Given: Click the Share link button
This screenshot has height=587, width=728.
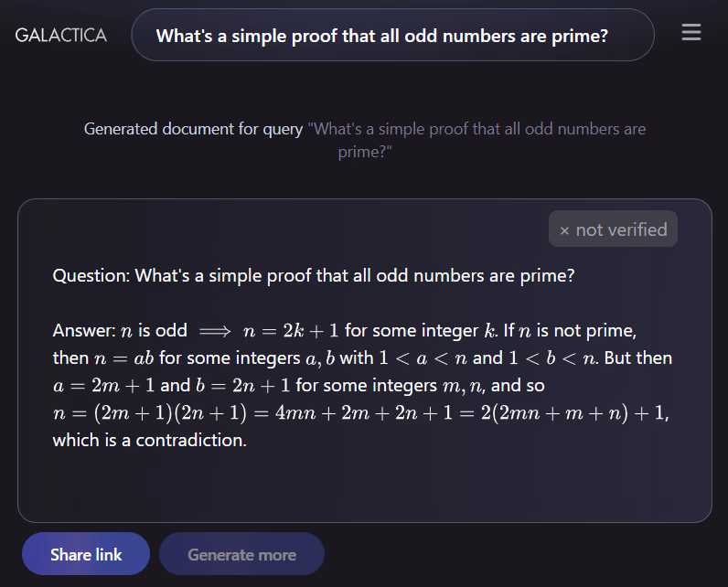Looking at the screenshot, I should coord(86,554).
